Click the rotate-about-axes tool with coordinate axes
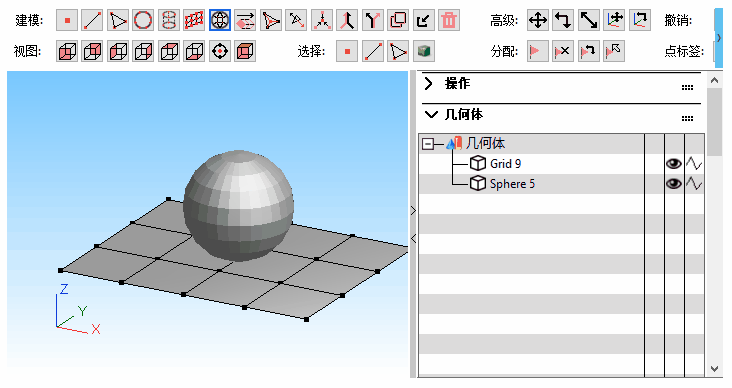Screen dimensions: 732x388 (640, 20)
